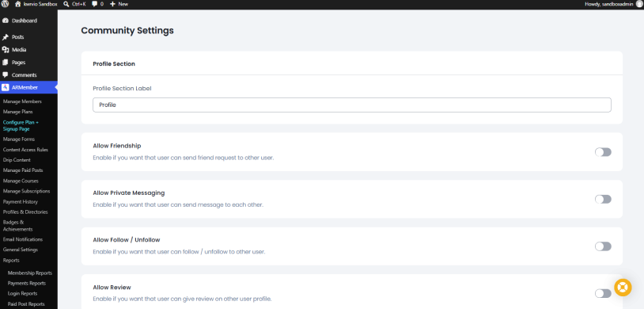Open Configure Plan + Signup Page
The width and height of the screenshot is (644, 309).
pos(21,125)
